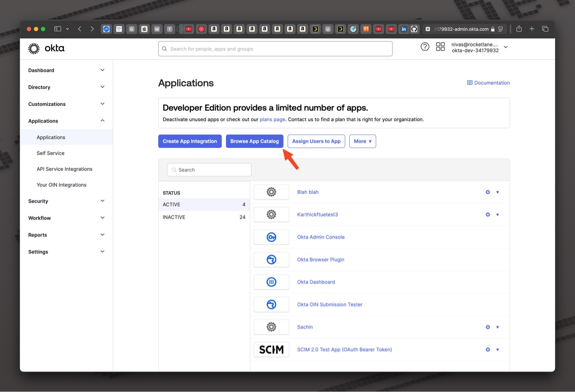The height and width of the screenshot is (392, 575).
Task: Click the global search field for people, apps and groups
Action: [x=276, y=49]
